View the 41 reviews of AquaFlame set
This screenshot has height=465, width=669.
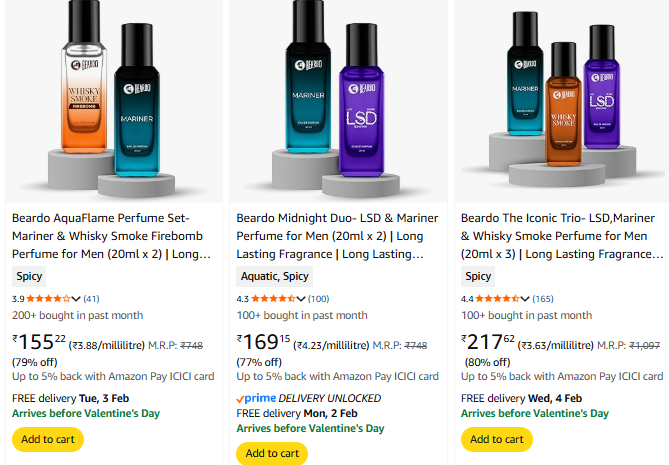[x=91, y=298]
